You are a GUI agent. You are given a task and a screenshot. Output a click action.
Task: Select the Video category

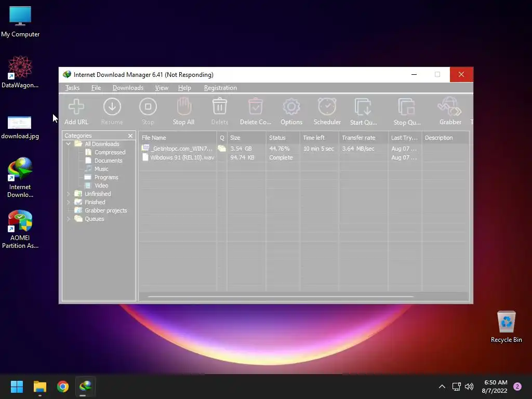[x=101, y=185]
